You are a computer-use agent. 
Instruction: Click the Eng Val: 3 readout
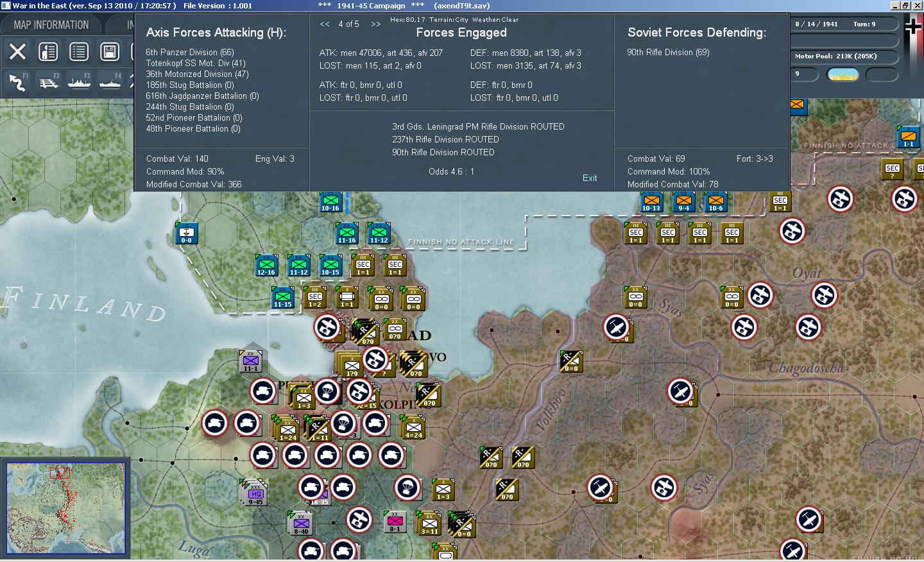[275, 158]
